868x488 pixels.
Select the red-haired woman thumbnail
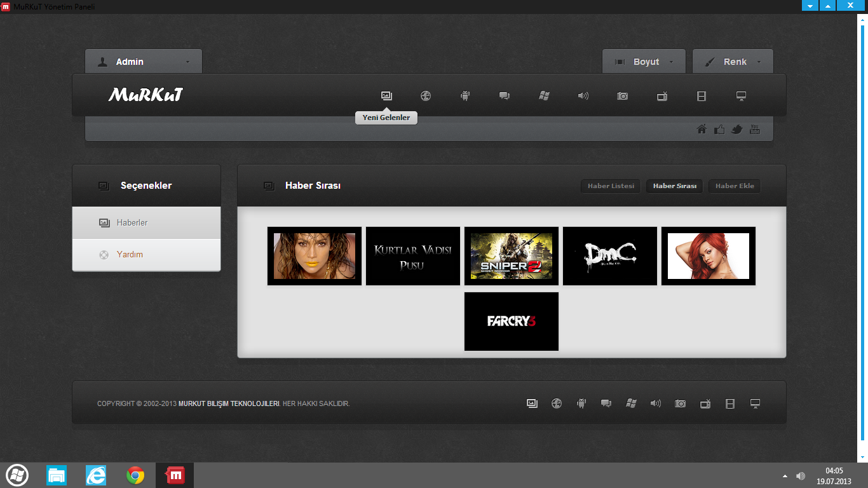coord(709,256)
